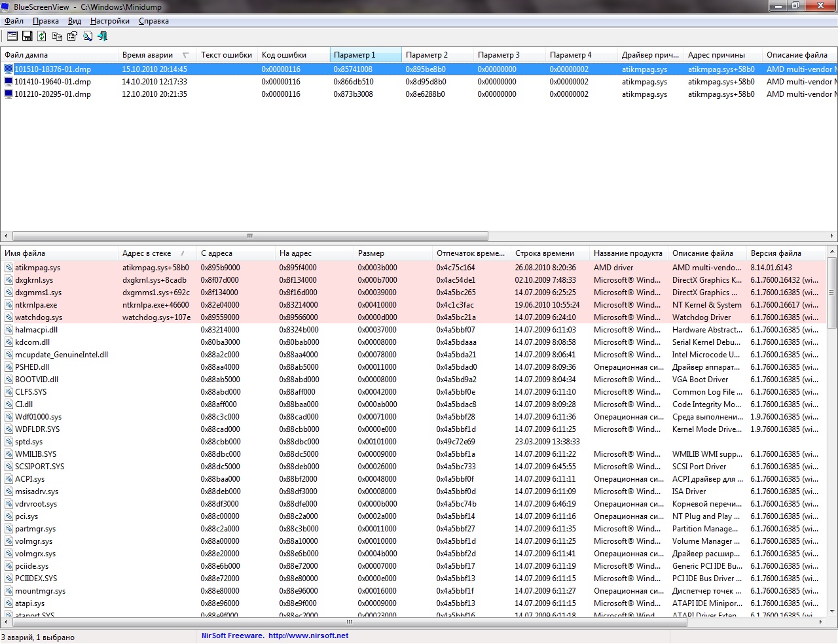Sort drivers by Имя файла column

[x=25, y=253]
